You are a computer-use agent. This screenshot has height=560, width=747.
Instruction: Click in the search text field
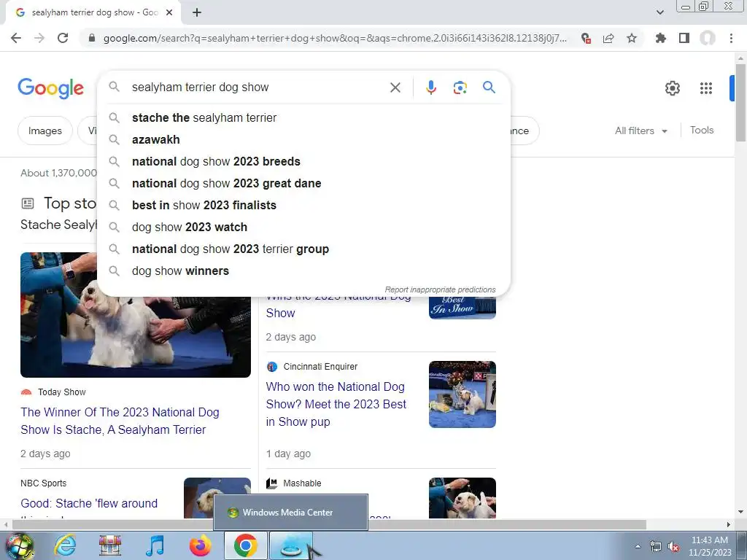(258, 87)
